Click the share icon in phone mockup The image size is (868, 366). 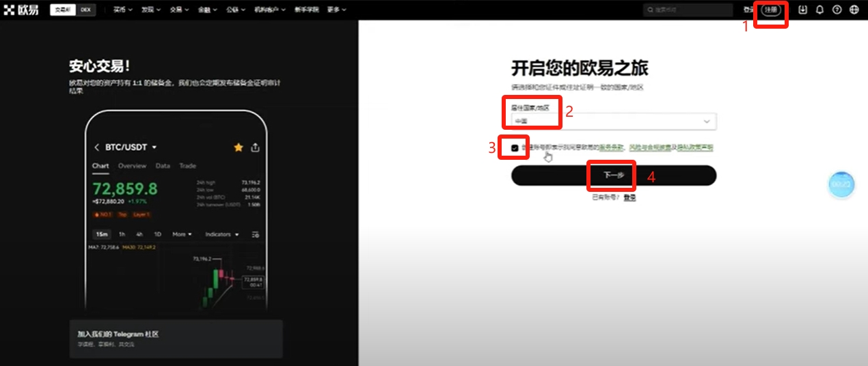coord(255,147)
